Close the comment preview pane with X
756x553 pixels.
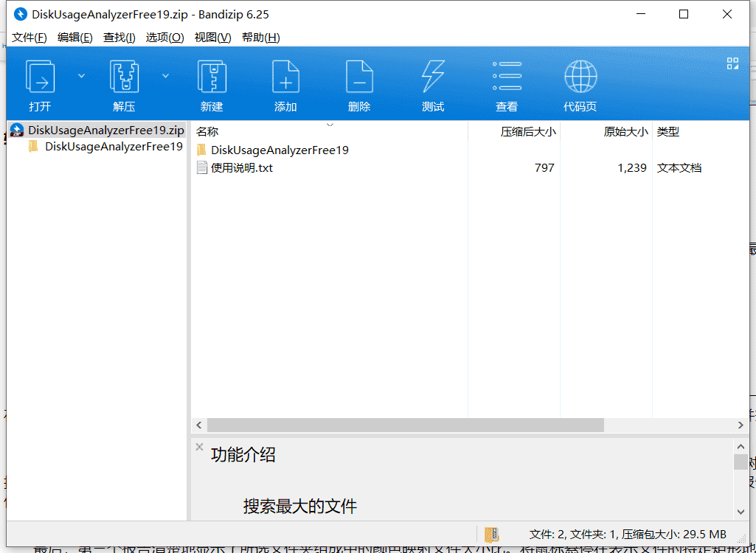199,447
